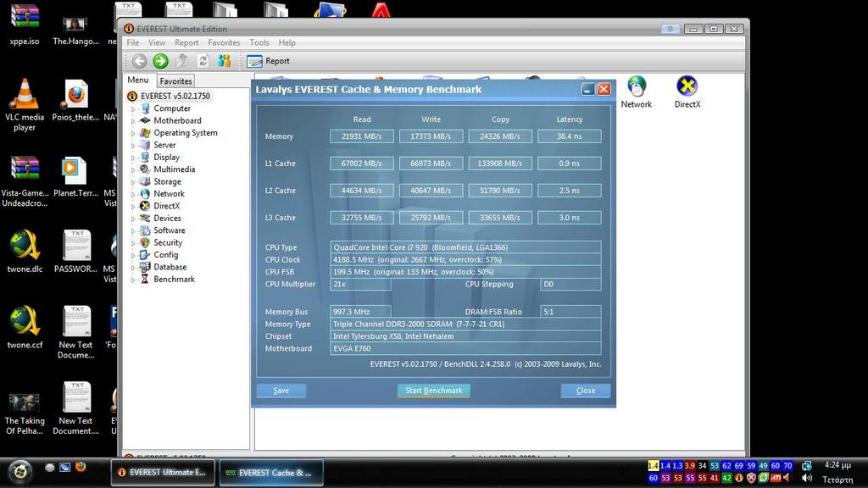Click the Motherboard EVGA E760 field
The height and width of the screenshot is (488, 868).
point(465,348)
